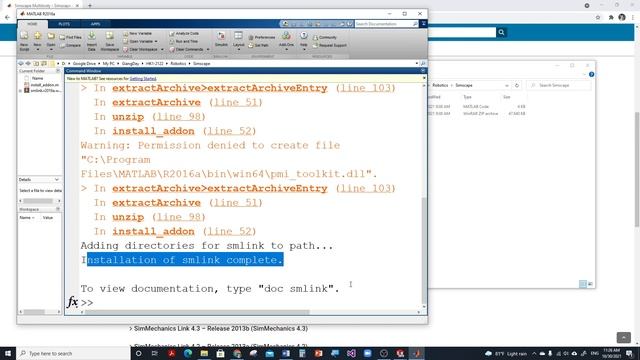Click the MATLAB icon on the taskbar
This screenshot has height=360, width=640.
click(x=416, y=353)
